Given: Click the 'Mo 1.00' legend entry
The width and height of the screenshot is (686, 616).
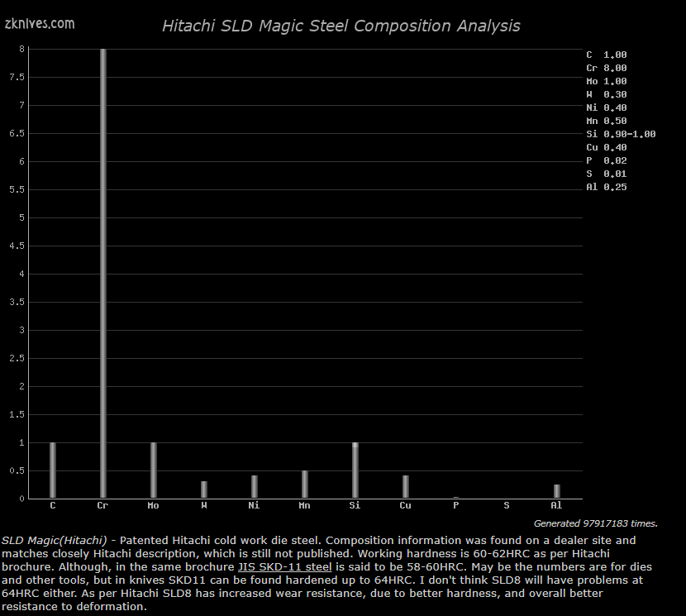Looking at the screenshot, I should [x=607, y=81].
